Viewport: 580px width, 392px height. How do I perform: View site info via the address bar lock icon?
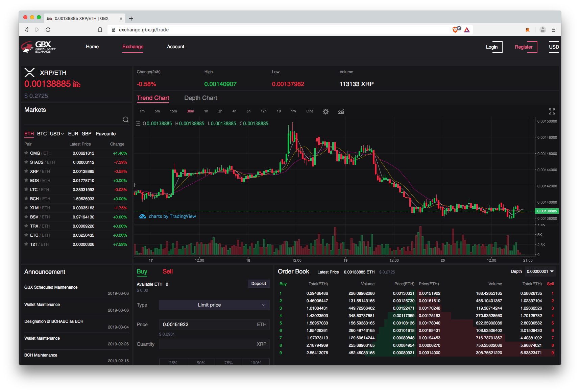pyautogui.click(x=114, y=30)
